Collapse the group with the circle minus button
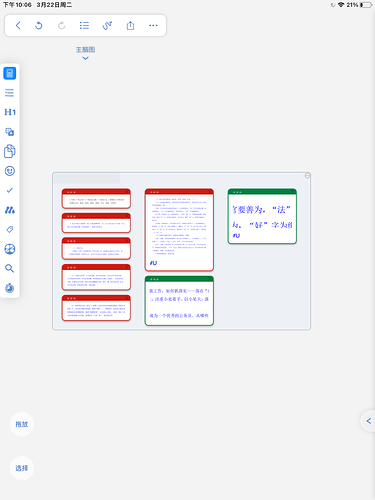This screenshot has width=375, height=500. pyautogui.click(x=307, y=176)
